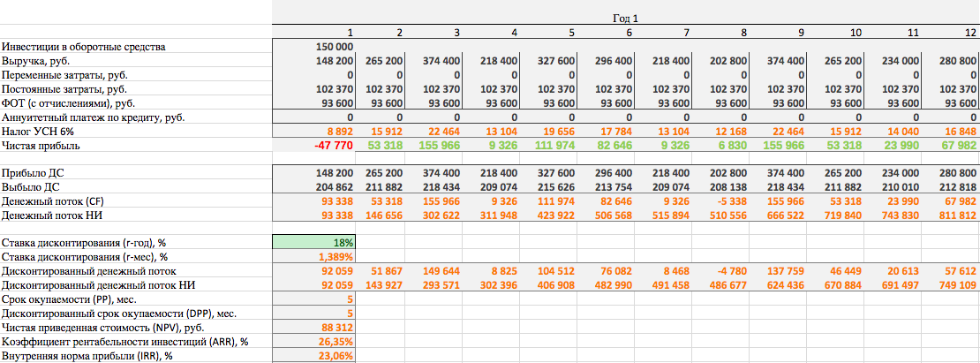This screenshot has height=363, width=980.
Task: Select the green discount rate cell showing 18%
Action: (x=314, y=242)
